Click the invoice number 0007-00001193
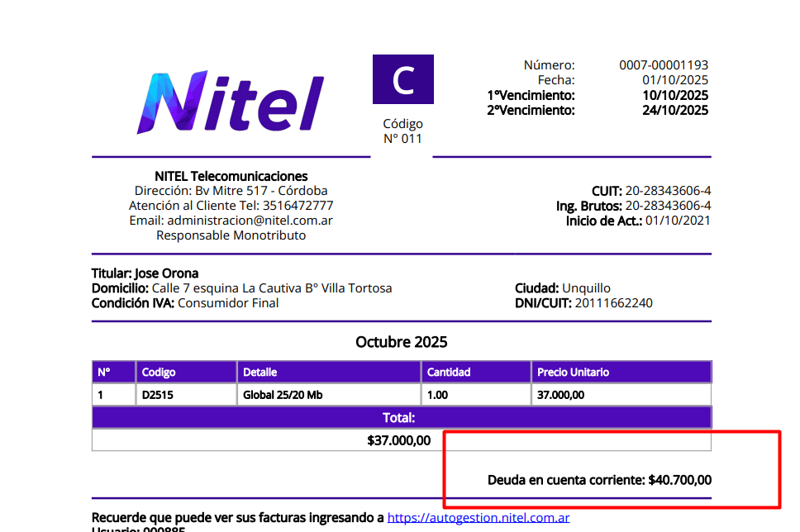The image size is (800, 532). (x=664, y=65)
